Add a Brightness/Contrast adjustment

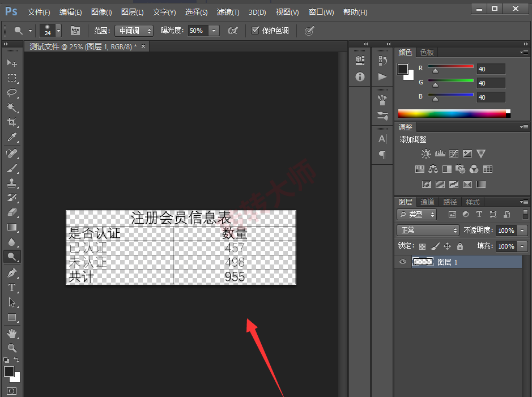(426, 153)
